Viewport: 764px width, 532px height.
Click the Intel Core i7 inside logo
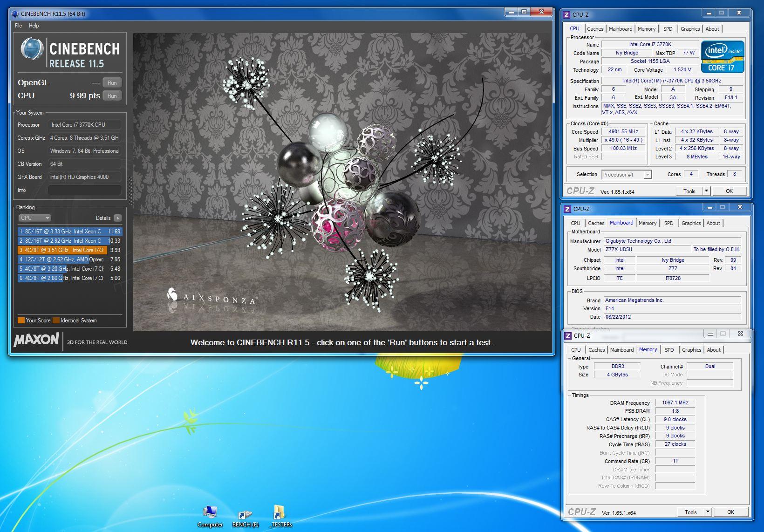click(x=723, y=57)
